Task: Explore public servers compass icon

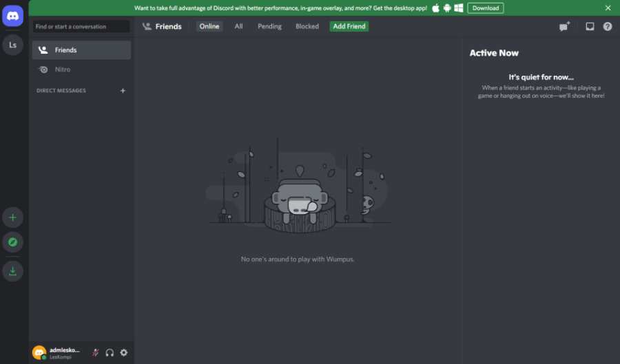Action: tap(12, 242)
